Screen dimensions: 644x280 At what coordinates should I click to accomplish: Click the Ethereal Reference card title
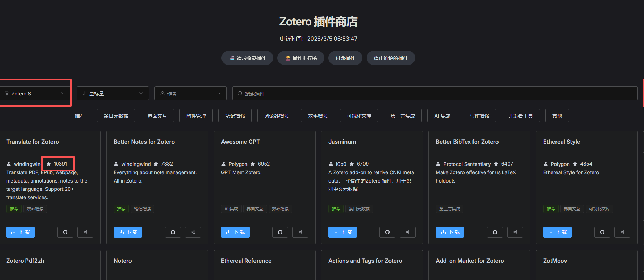click(x=246, y=261)
